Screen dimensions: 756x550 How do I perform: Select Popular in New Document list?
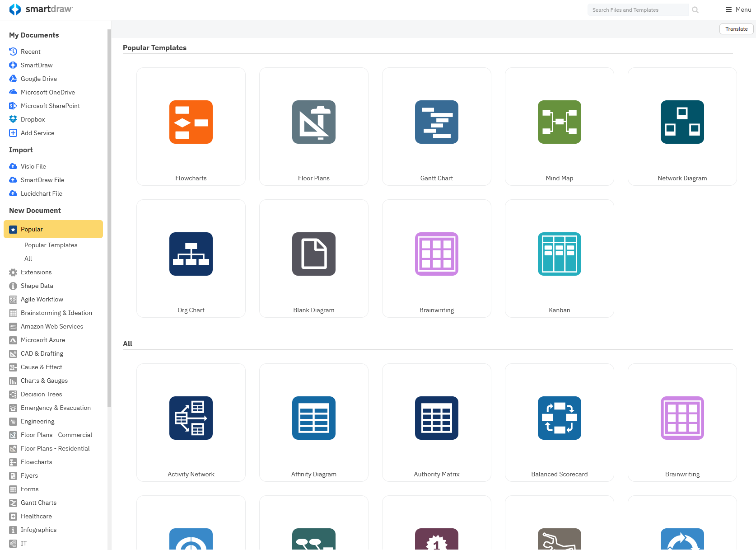coord(53,229)
